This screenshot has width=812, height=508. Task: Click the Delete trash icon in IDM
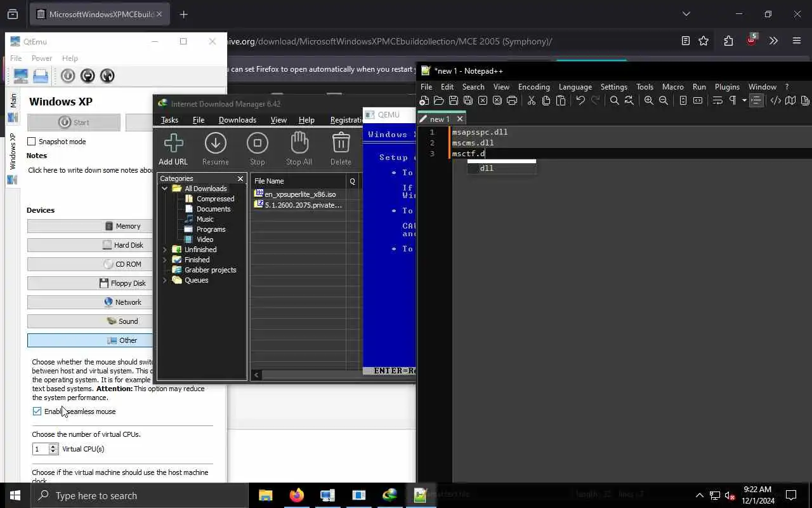pos(341,149)
